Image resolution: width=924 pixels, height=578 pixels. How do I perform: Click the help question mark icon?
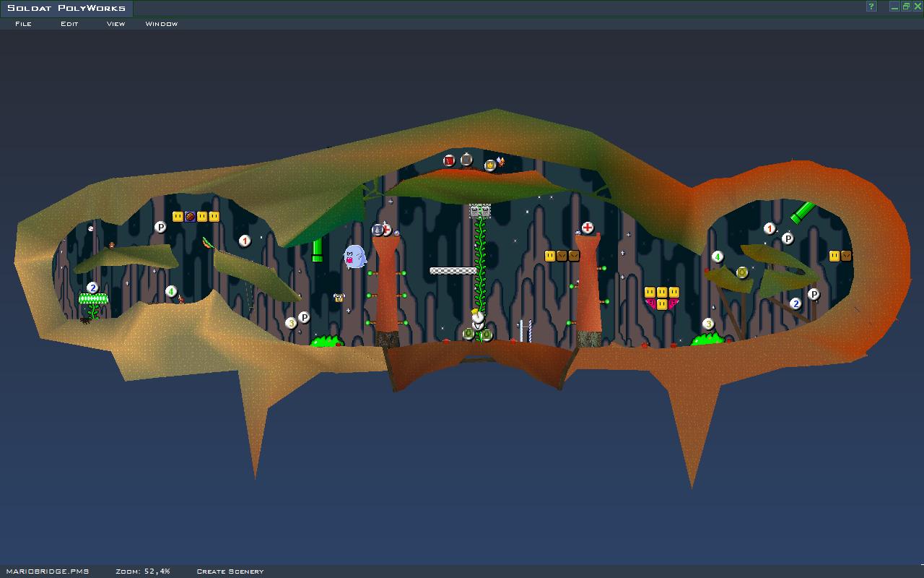click(x=871, y=7)
